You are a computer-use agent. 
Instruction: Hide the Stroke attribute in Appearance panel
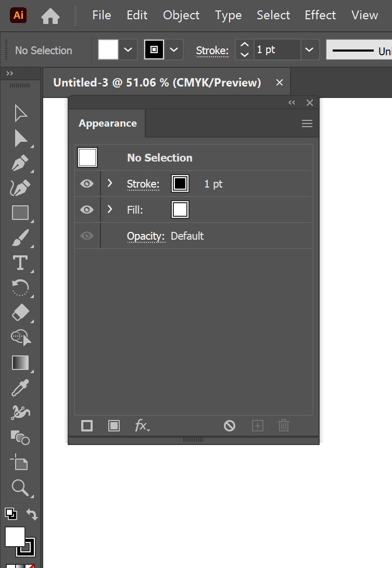[86, 183]
